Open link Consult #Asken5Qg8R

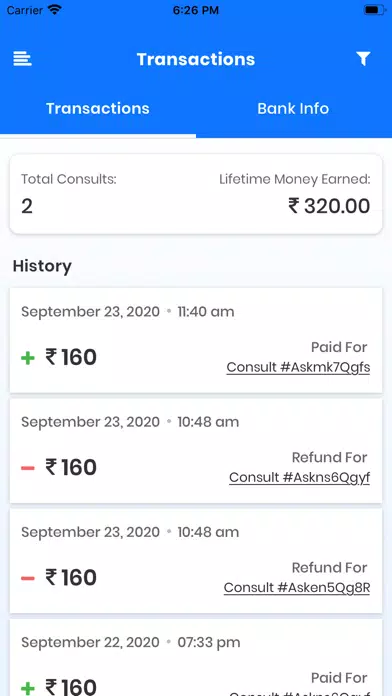point(297,588)
